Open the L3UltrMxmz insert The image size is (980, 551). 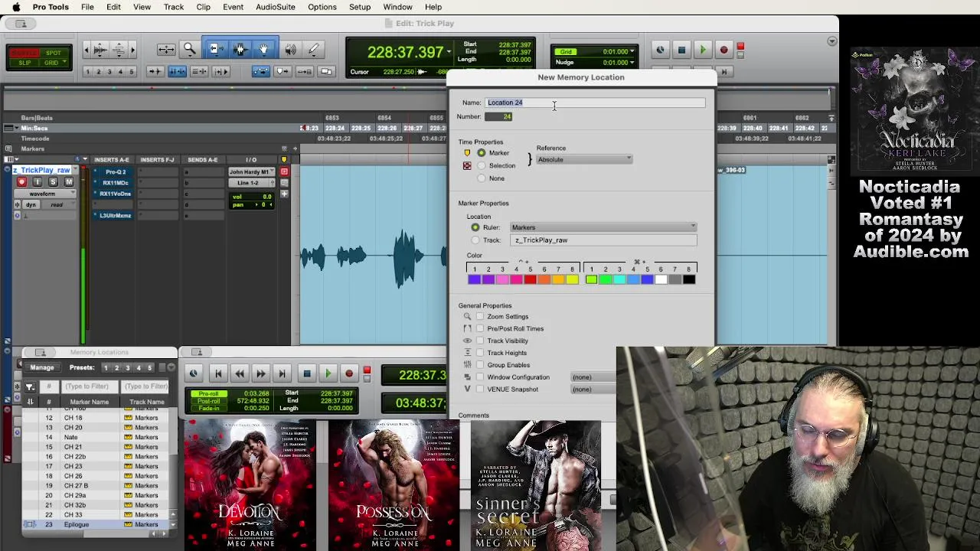coord(116,216)
